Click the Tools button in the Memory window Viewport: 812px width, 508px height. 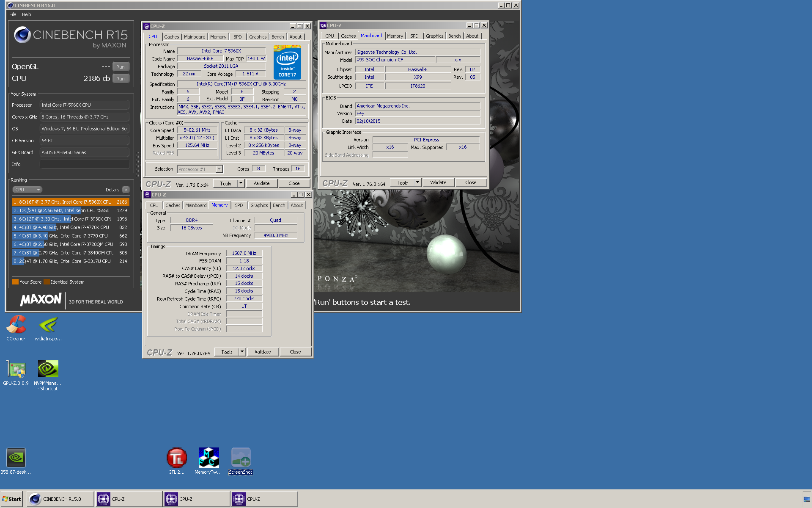(227, 352)
